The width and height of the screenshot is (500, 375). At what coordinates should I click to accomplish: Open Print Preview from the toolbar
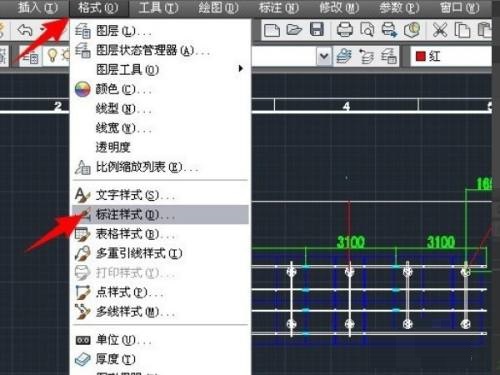click(x=367, y=30)
